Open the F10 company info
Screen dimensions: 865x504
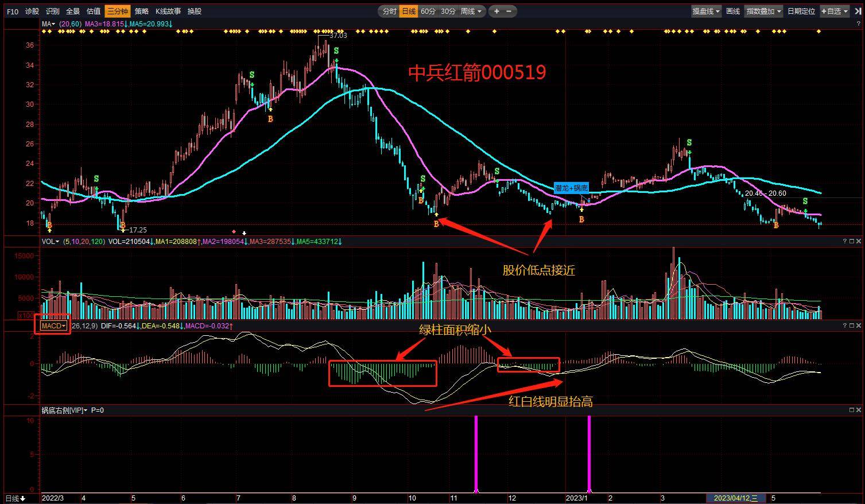tap(12, 11)
